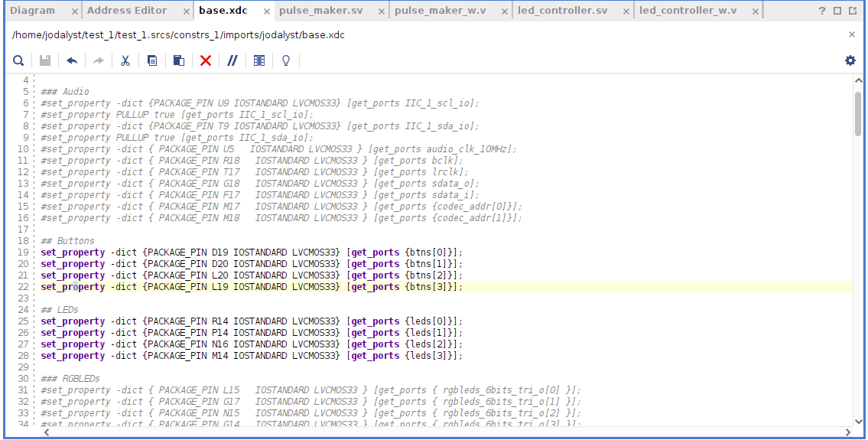Close the file path bar
This screenshot has width=868, height=440.
[x=852, y=34]
